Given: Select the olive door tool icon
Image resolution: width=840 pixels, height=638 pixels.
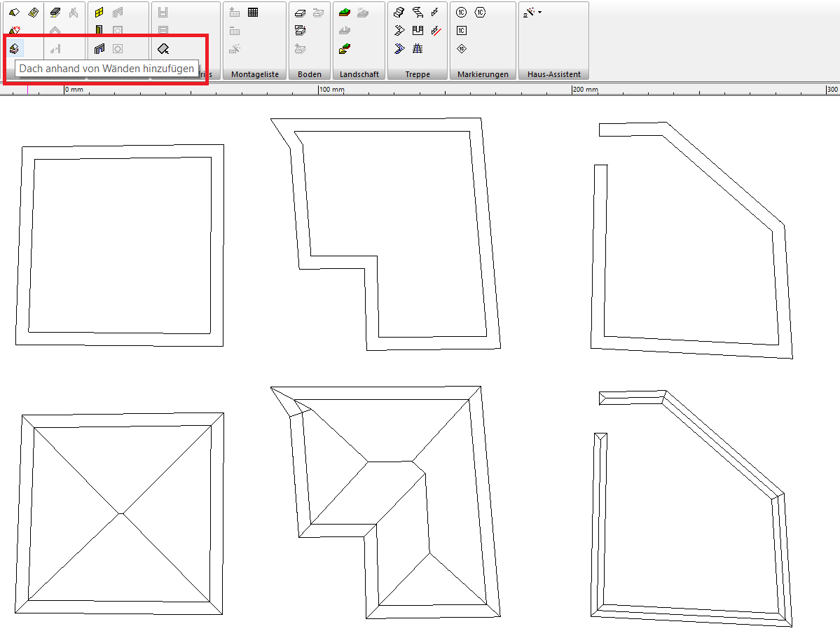Looking at the screenshot, I should point(99,30).
